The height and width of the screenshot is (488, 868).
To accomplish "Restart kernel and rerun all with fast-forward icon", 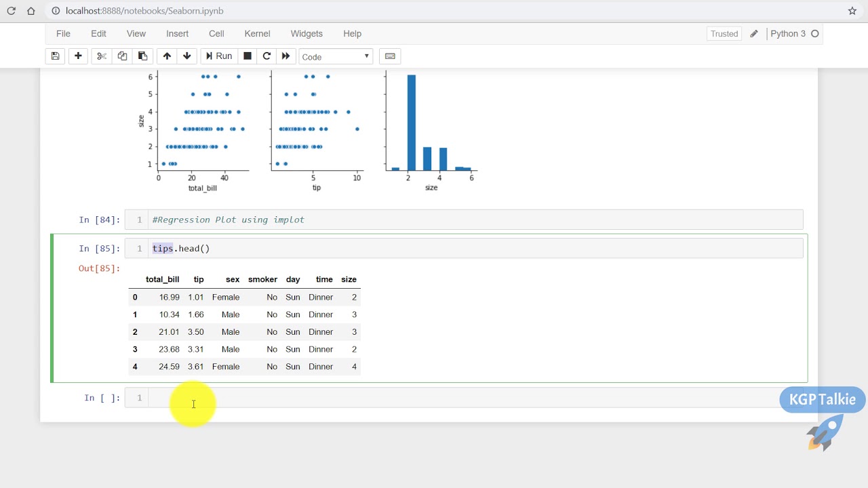I will click(x=285, y=56).
